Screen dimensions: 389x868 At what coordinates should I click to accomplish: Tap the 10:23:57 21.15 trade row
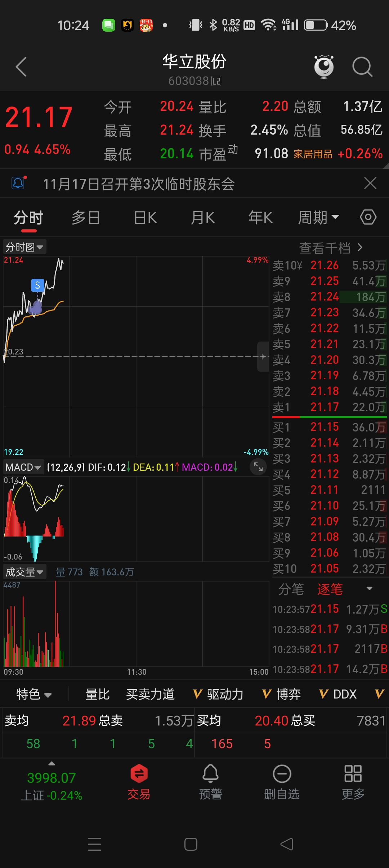[x=330, y=609]
